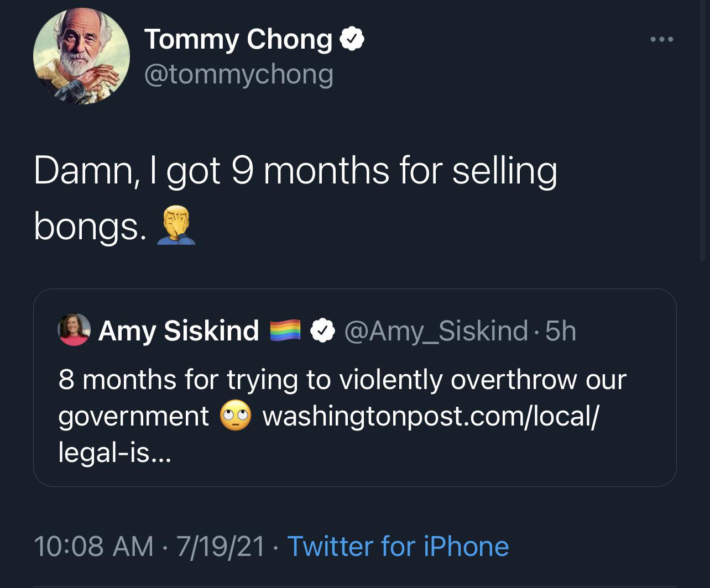The height and width of the screenshot is (588, 710).
Task: Tap Amy Siskind's verified checkmark
Action: (322, 330)
